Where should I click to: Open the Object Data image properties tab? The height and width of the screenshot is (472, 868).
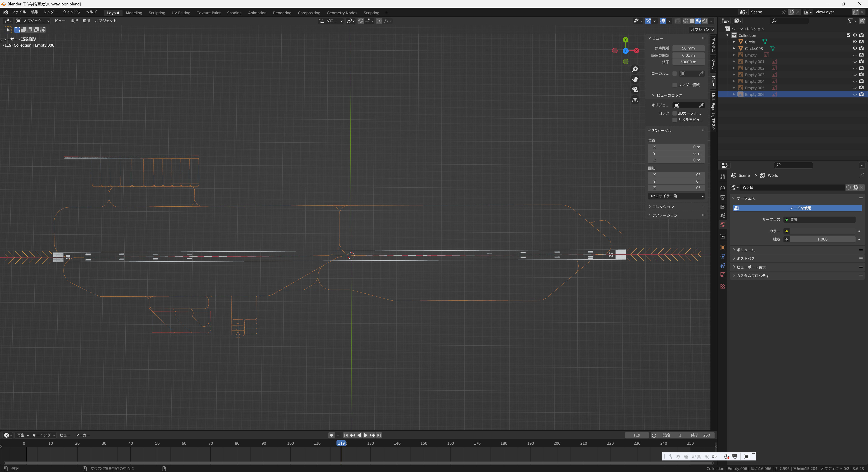[x=722, y=275]
